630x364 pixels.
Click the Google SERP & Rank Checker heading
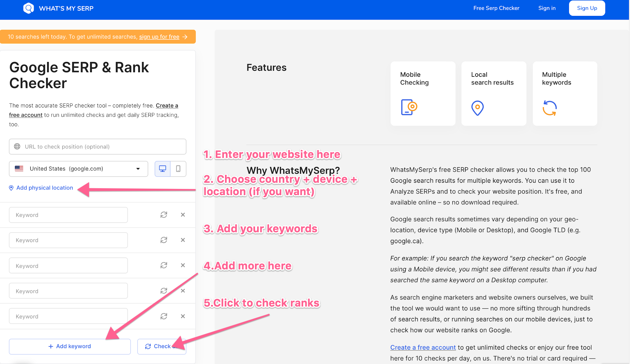(79, 75)
